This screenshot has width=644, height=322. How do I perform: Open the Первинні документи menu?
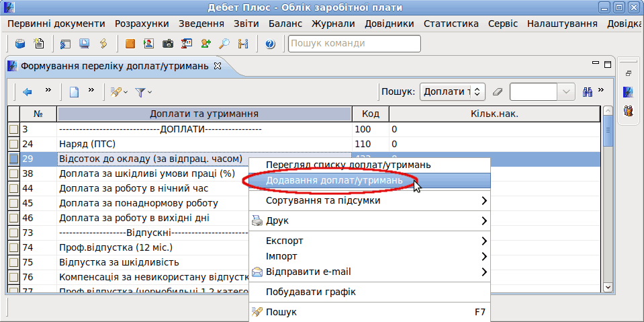click(56, 24)
